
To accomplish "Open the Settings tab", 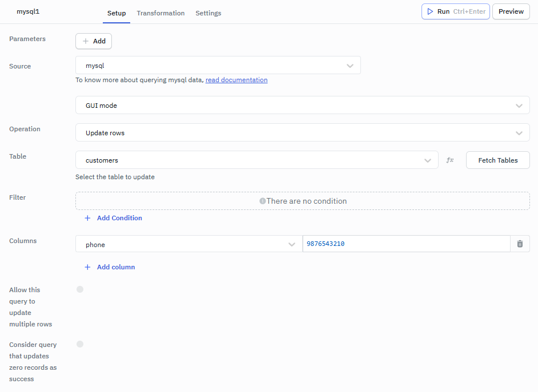I will pos(208,13).
